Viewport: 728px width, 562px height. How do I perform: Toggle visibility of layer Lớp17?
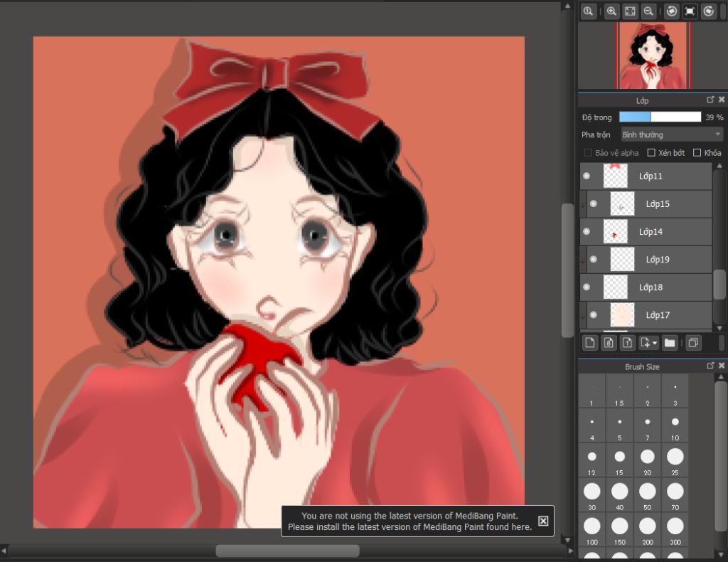point(594,315)
